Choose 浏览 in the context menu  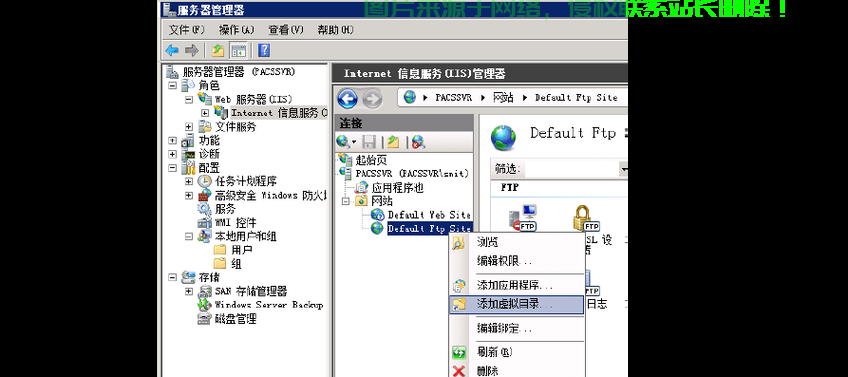(x=518, y=243)
